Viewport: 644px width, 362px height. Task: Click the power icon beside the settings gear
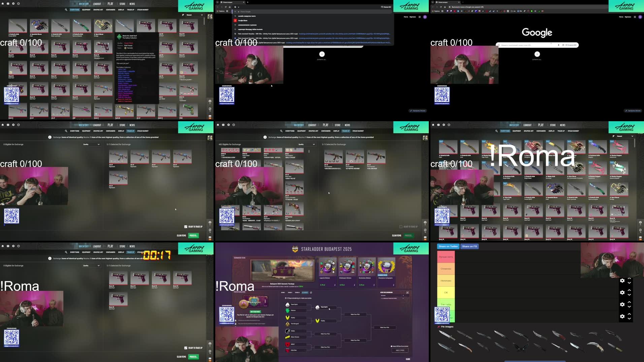click(19, 3)
